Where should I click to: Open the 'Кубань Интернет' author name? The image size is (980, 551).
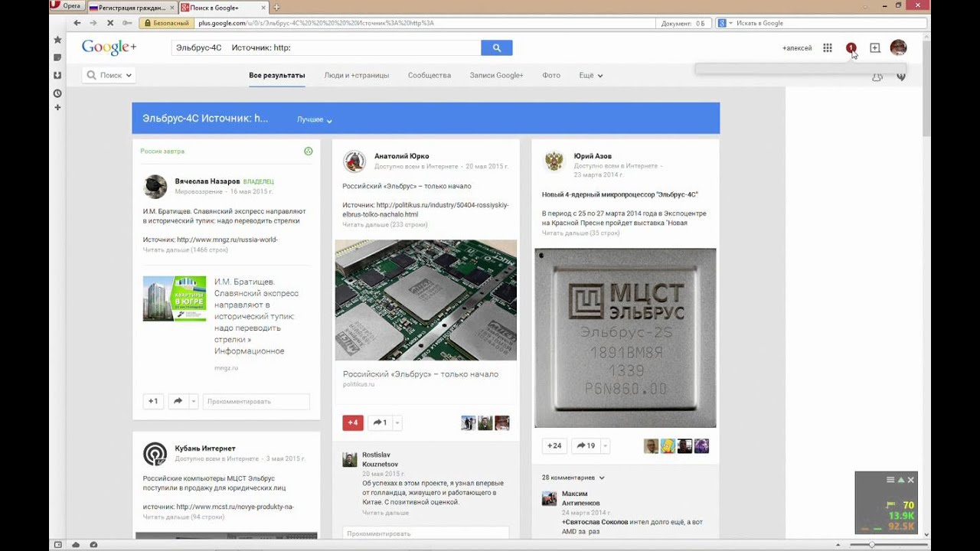coord(205,448)
